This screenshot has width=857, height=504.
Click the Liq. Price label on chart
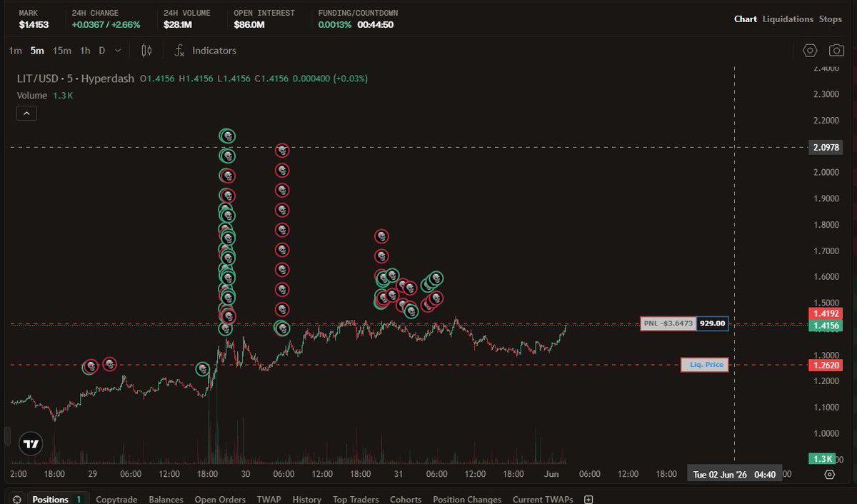[x=705, y=365]
